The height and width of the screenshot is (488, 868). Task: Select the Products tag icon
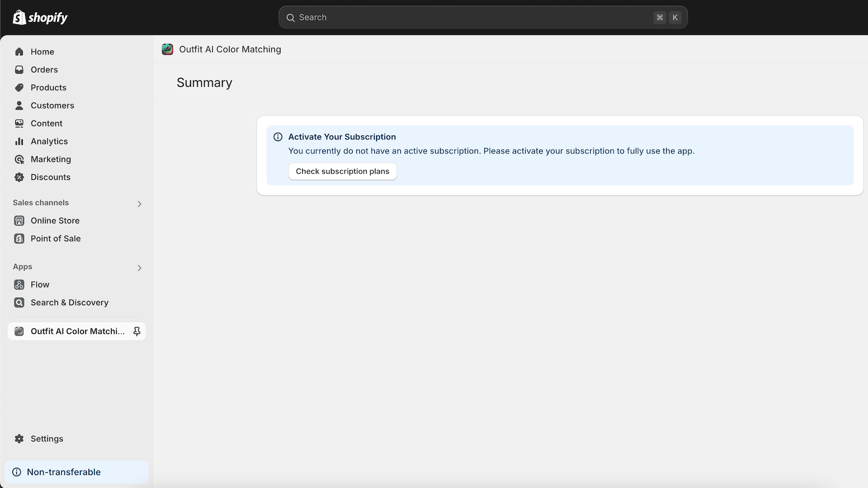tap(19, 87)
